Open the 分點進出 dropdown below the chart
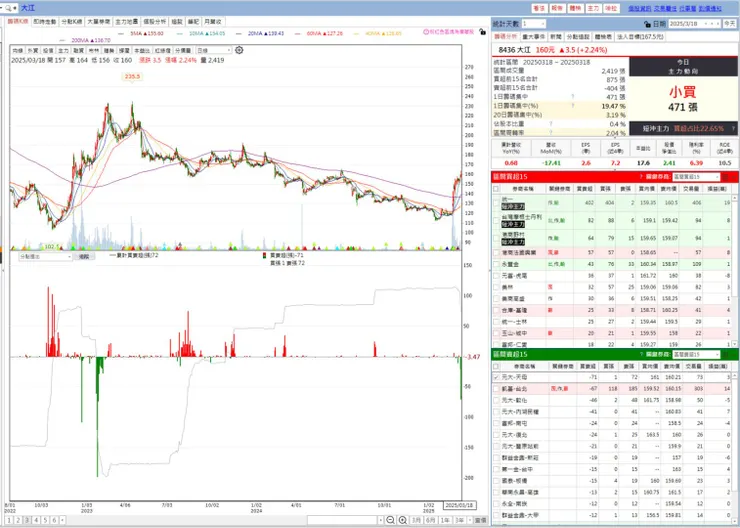Viewport: 740px width, 528px height. point(45,257)
